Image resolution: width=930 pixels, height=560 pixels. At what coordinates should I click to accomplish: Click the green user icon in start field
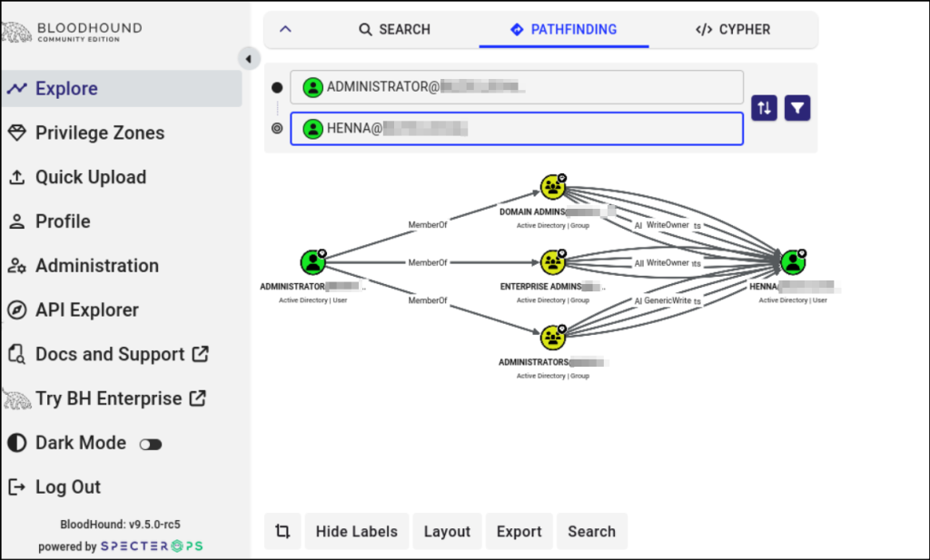(312, 87)
